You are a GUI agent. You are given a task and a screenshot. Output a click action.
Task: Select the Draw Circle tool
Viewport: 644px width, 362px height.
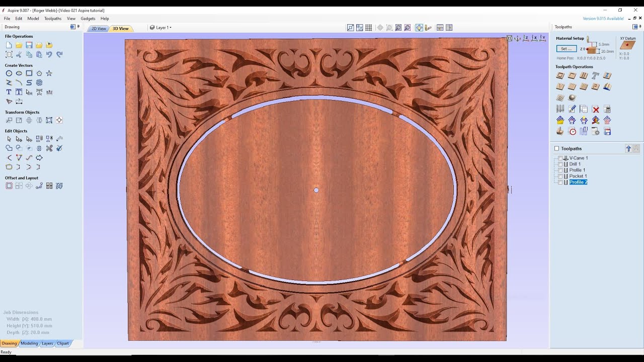pyautogui.click(x=9, y=73)
